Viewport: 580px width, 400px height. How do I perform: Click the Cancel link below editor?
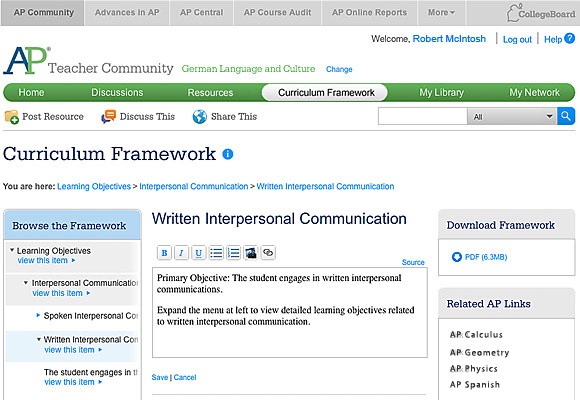pos(185,377)
